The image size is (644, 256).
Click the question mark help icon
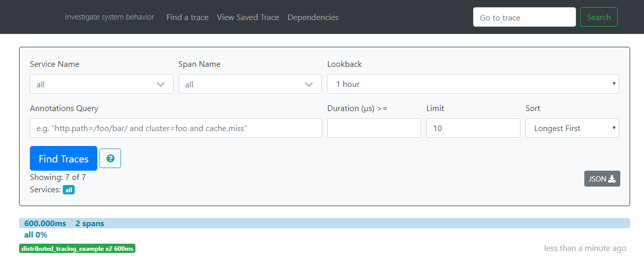tap(110, 158)
